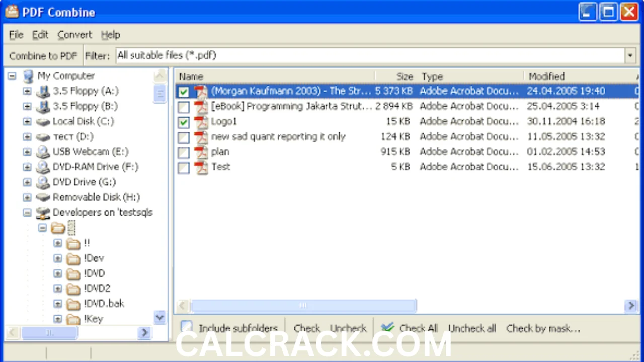Screen dimensions: 644x362
Task: Collapse the My Computer tree node
Action: pyautogui.click(x=12, y=76)
